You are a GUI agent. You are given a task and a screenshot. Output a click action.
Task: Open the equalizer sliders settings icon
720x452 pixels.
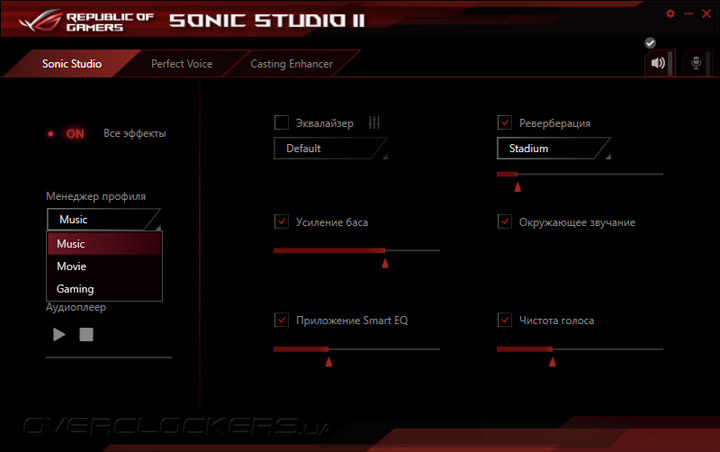click(x=374, y=123)
